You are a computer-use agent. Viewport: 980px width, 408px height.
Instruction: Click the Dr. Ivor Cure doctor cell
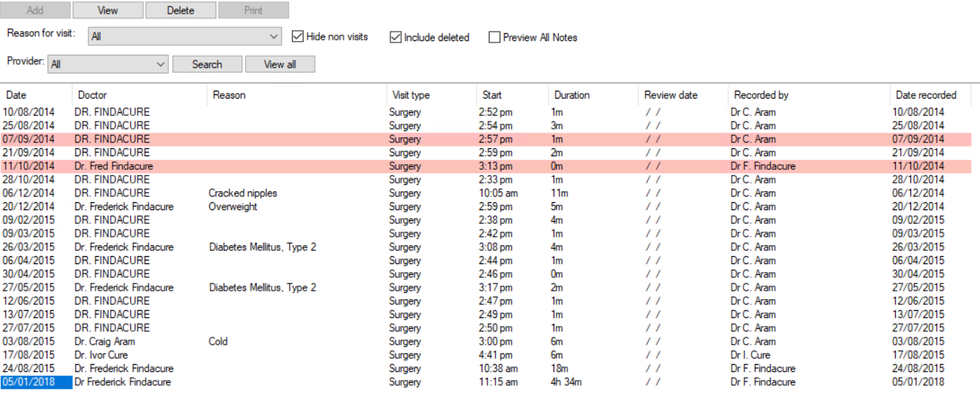click(x=101, y=355)
